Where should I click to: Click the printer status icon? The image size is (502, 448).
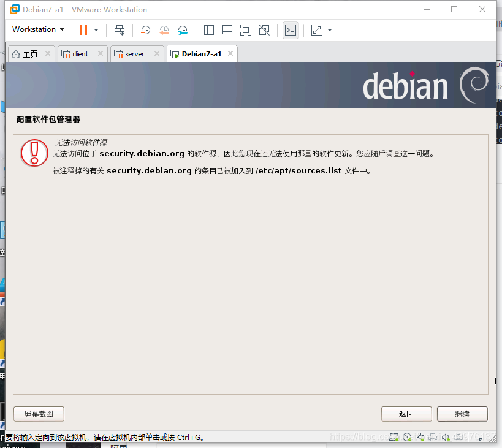(x=433, y=437)
